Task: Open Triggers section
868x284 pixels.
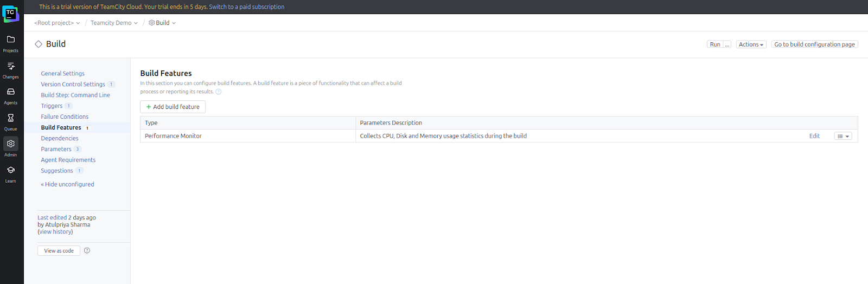Action: [52, 106]
